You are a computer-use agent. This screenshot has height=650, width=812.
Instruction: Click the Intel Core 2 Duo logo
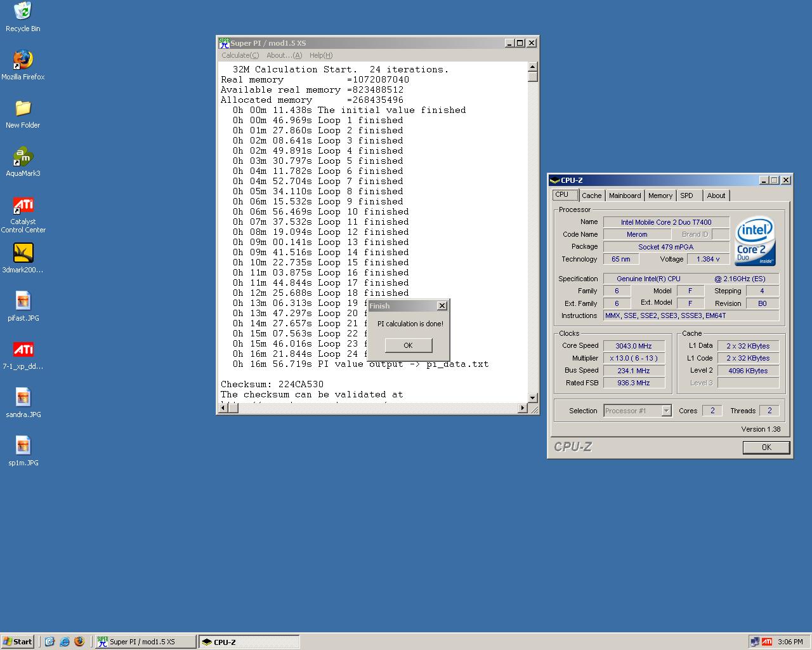click(755, 242)
